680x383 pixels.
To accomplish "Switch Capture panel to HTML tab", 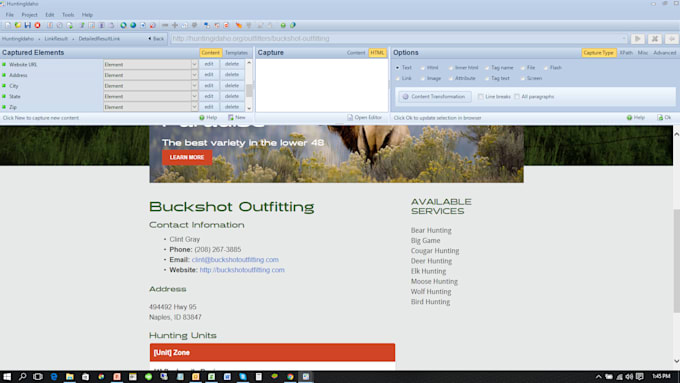I will point(377,53).
